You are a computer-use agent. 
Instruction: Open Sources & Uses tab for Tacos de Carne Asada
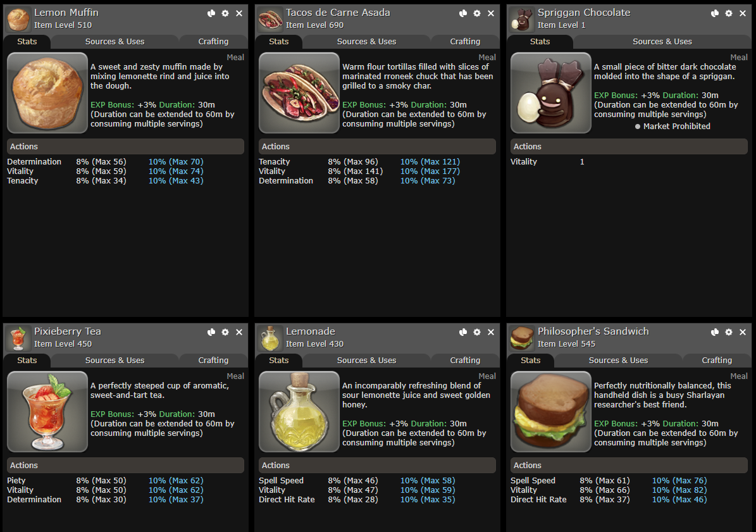[366, 42]
